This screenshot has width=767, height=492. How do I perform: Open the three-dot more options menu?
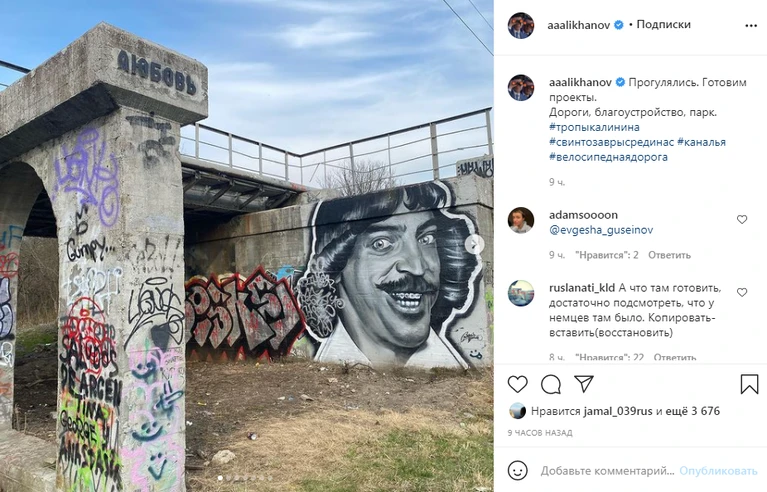click(x=751, y=25)
